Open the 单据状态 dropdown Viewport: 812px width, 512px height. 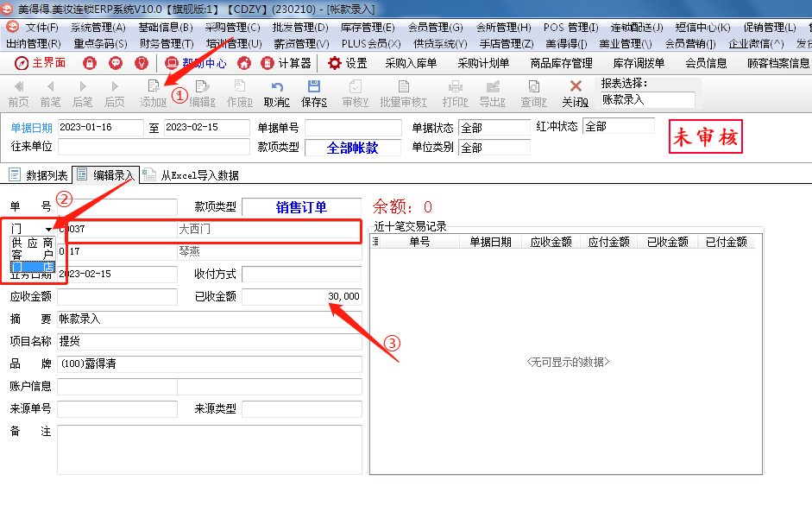click(494, 128)
